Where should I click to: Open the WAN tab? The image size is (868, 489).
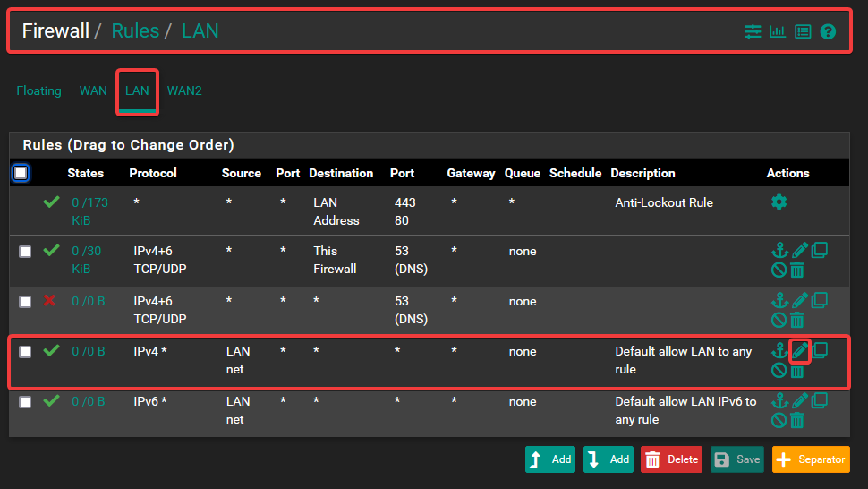point(93,90)
